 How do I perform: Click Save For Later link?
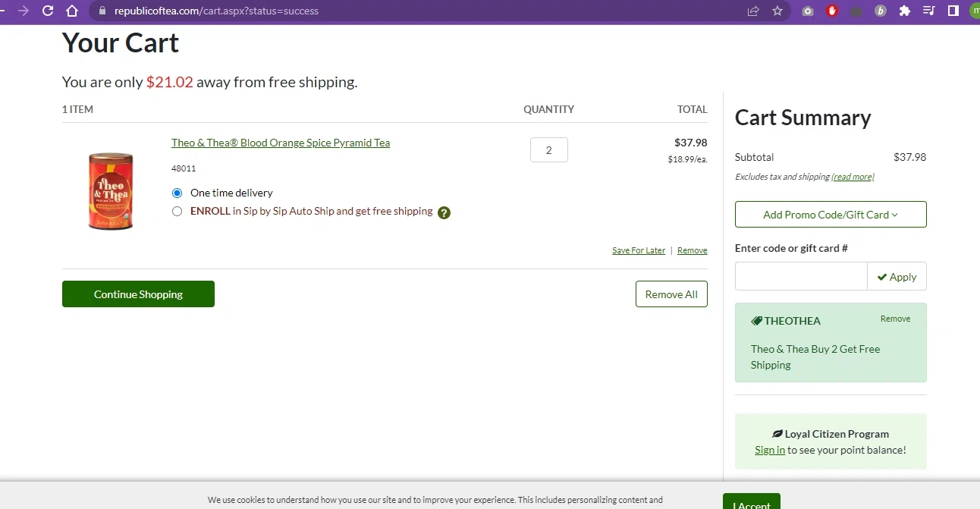(639, 250)
